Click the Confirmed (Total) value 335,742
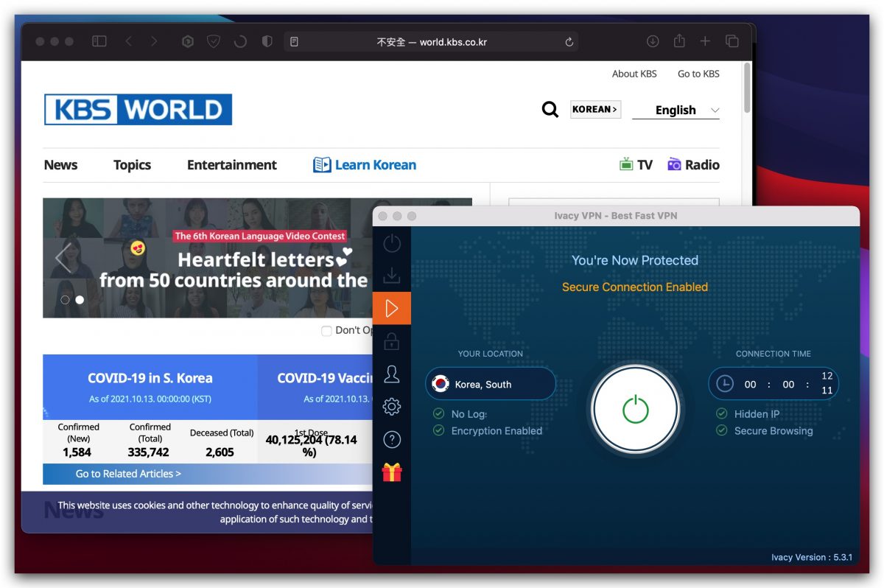The height and width of the screenshot is (588, 884). (150, 452)
